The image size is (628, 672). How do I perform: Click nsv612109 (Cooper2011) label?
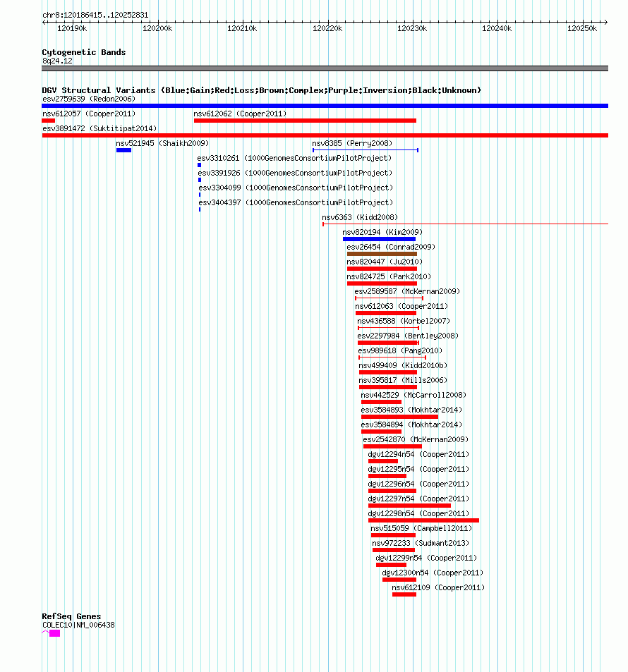point(438,587)
